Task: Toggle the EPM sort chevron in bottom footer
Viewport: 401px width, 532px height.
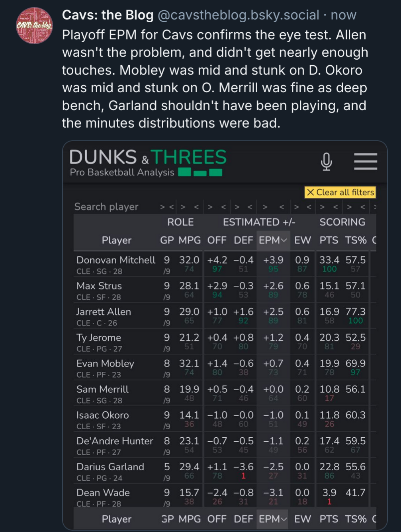Action: click(x=284, y=519)
